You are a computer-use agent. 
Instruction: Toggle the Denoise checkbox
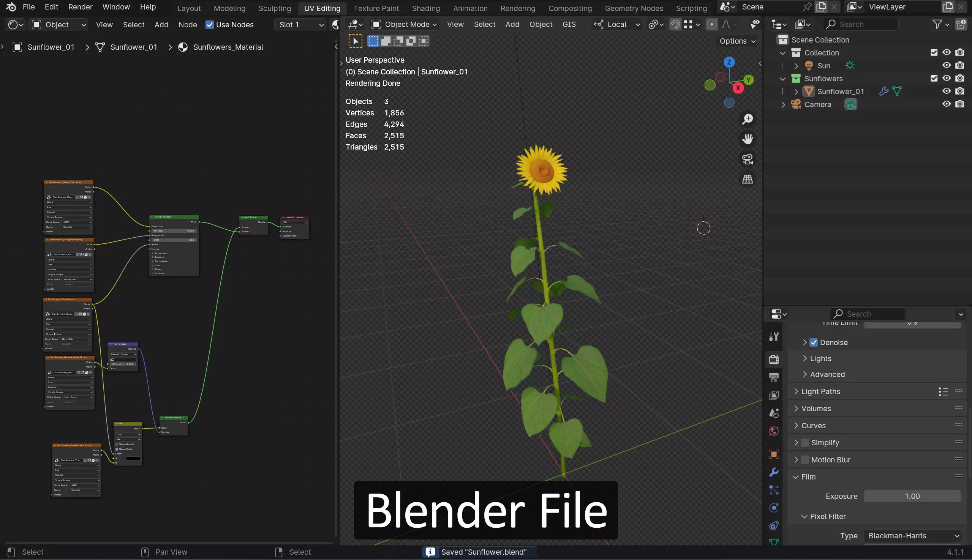[814, 342]
